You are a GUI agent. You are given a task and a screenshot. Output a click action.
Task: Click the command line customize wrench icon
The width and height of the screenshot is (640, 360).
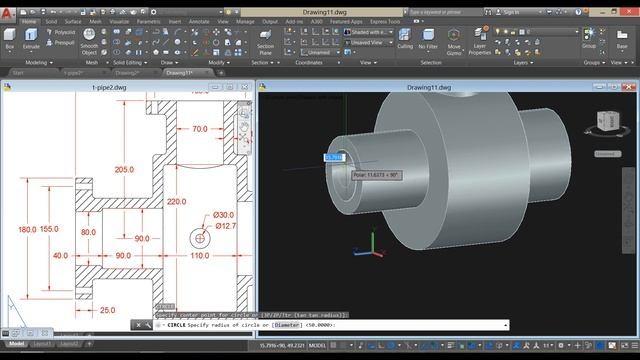tap(148, 325)
